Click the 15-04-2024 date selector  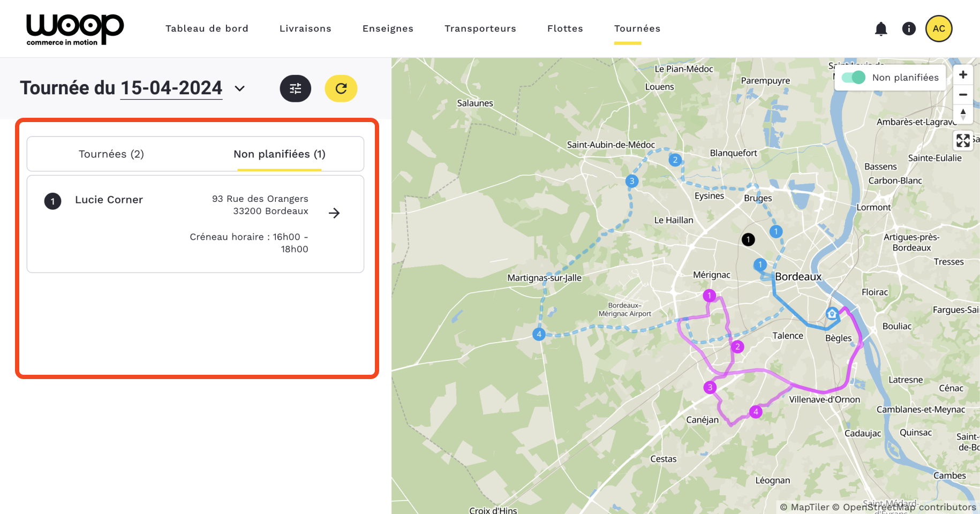[171, 88]
